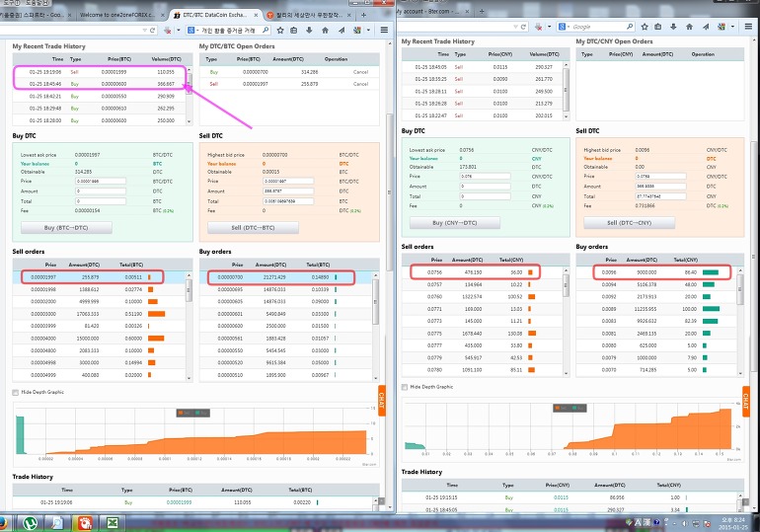Open the magnifier document app on taskbar

pyautogui.click(x=57, y=523)
